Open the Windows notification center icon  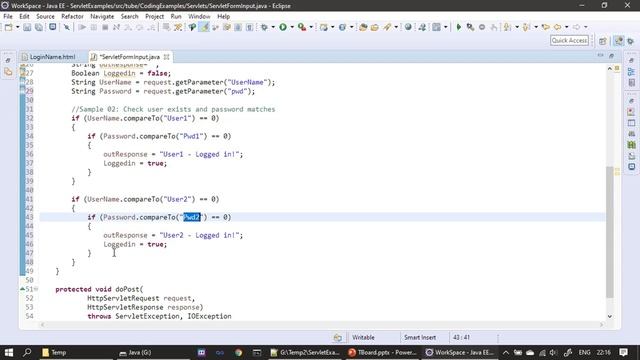[x=623, y=352]
